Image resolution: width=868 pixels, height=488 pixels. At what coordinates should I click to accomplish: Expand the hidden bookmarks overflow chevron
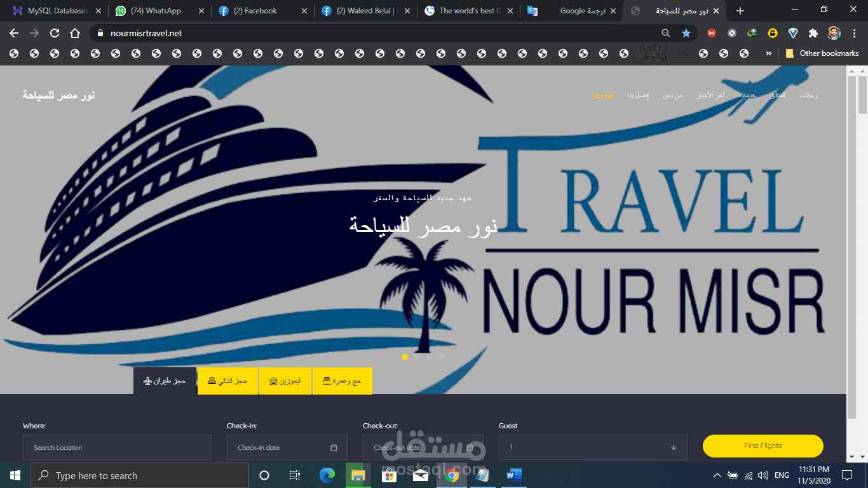(x=769, y=53)
